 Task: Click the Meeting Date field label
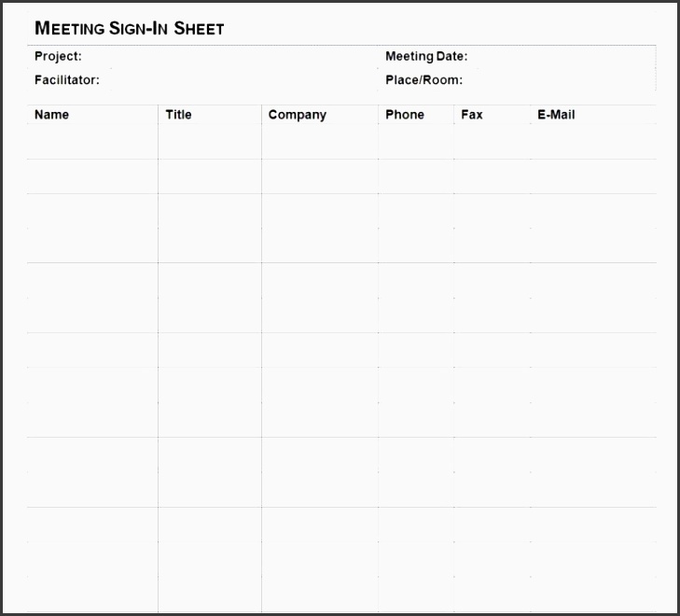pos(426,56)
